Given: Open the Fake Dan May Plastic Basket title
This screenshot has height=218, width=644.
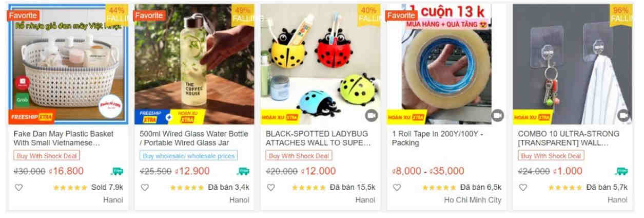Looking at the screenshot, I should tap(64, 138).
